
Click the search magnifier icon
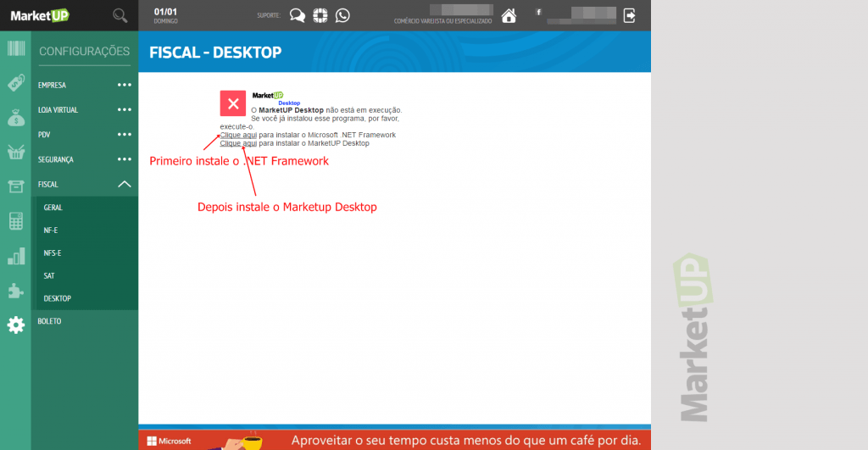pos(120,15)
